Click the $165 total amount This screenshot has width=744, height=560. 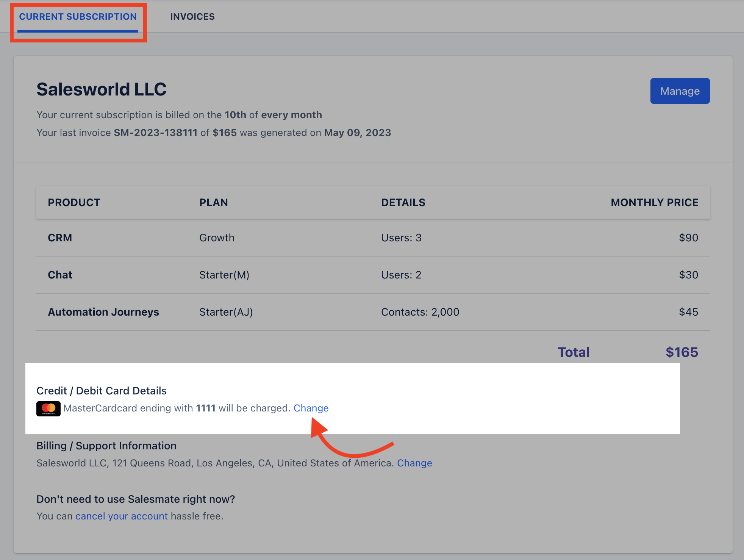point(682,352)
